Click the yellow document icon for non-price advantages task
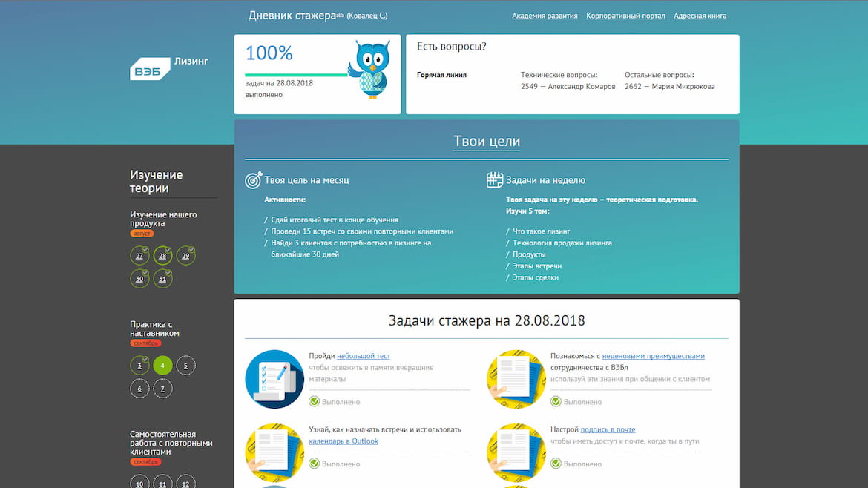868x488 pixels. coord(516,379)
